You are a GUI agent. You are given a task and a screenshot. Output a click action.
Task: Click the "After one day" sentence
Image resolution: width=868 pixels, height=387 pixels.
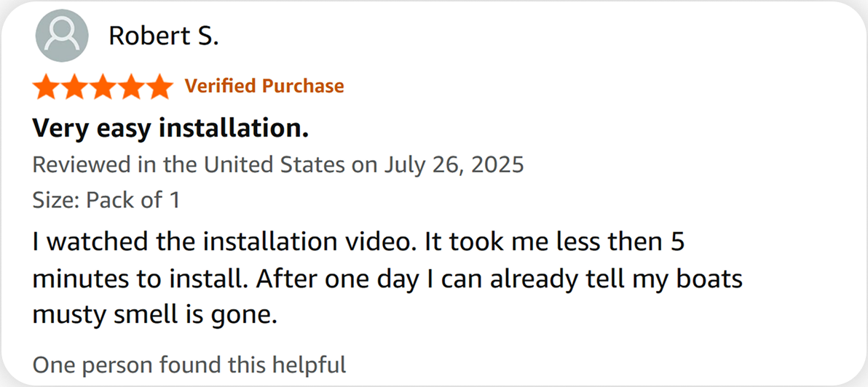click(498, 280)
